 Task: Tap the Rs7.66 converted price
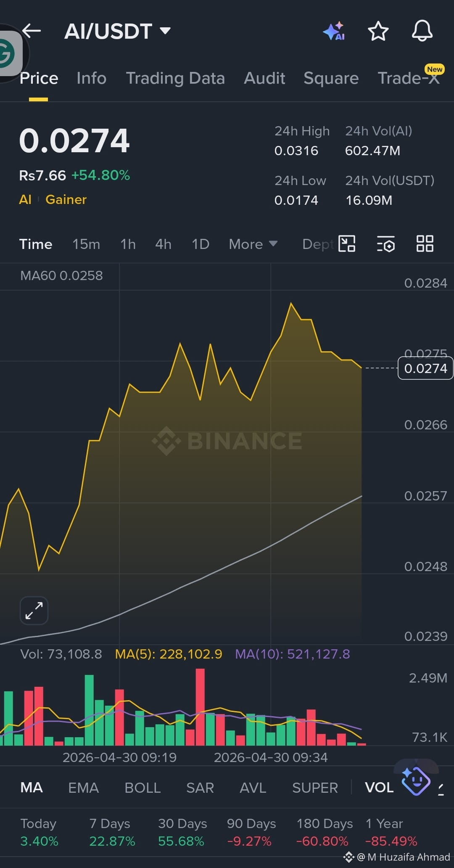pyautogui.click(x=42, y=175)
